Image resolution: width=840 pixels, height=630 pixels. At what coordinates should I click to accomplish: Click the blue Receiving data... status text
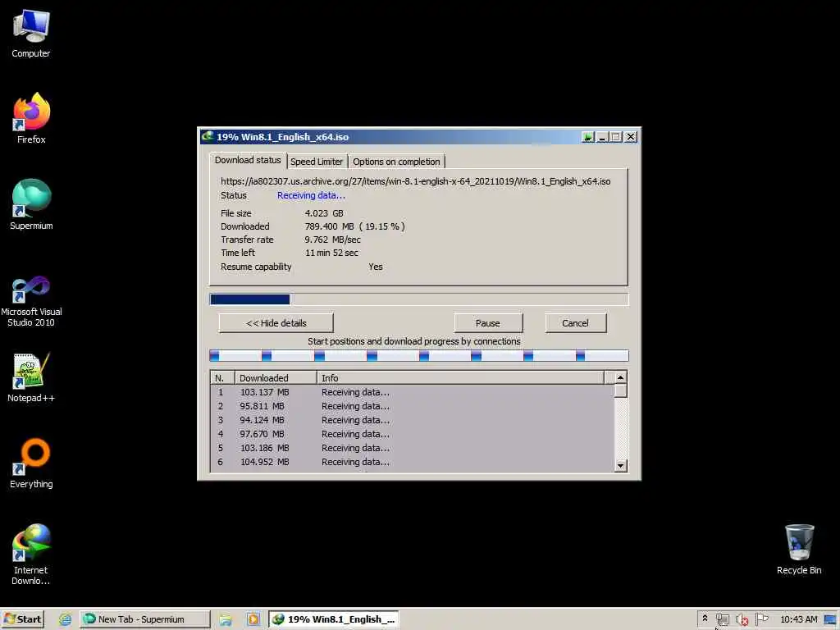click(x=311, y=195)
